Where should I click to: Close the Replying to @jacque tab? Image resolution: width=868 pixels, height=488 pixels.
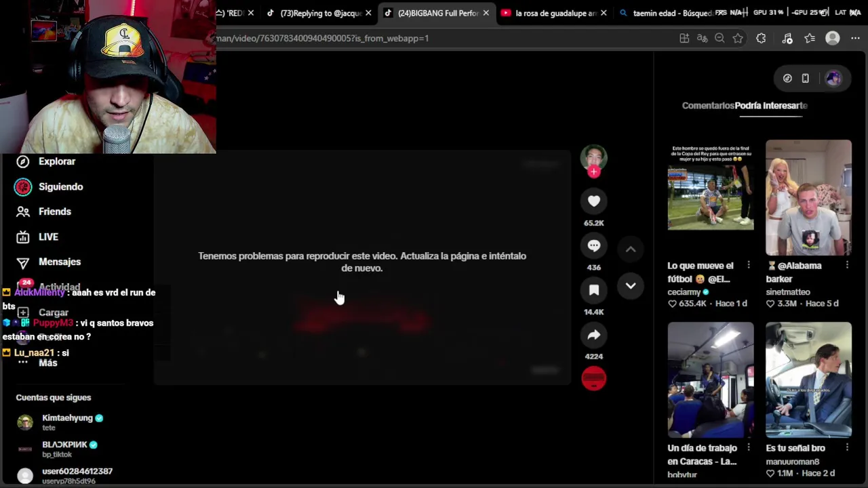click(x=368, y=13)
